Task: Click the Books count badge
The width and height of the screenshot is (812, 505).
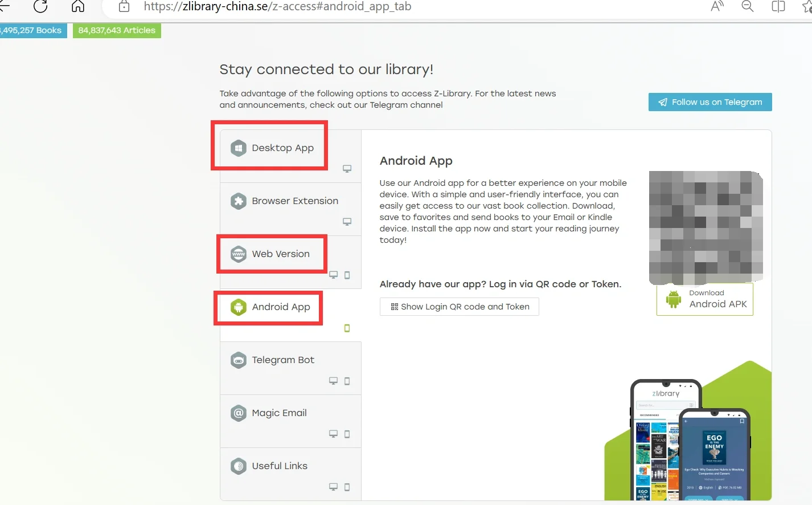Action: (x=33, y=30)
